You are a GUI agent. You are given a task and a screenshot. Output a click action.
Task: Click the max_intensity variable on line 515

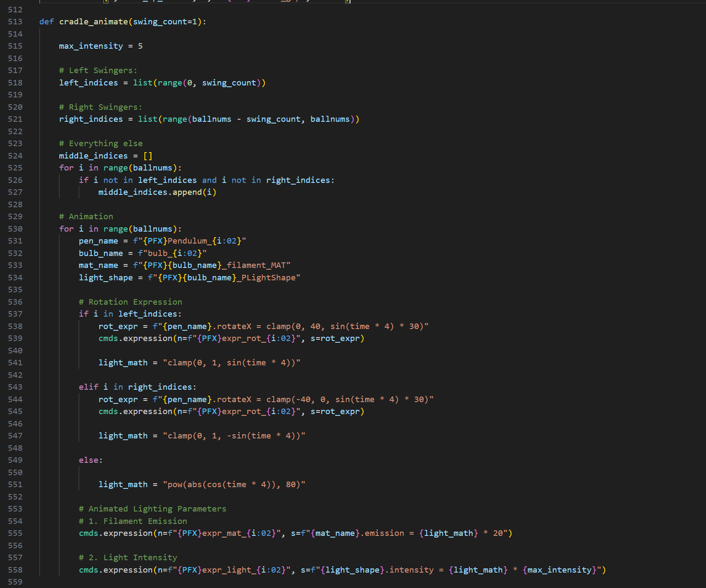coord(91,46)
